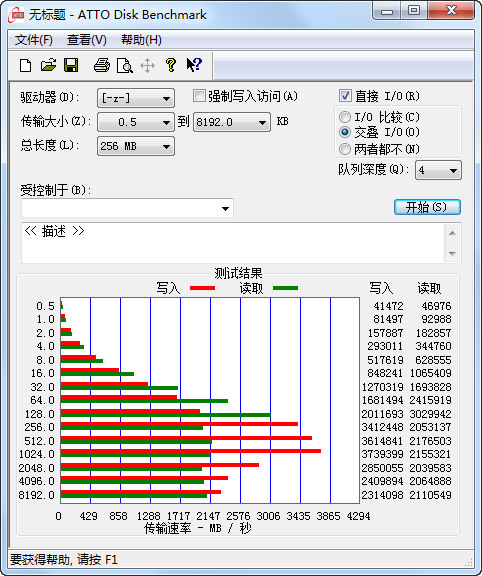Open the 8192.0 transfer size dropdown
The image size is (482, 576).
tap(232, 122)
